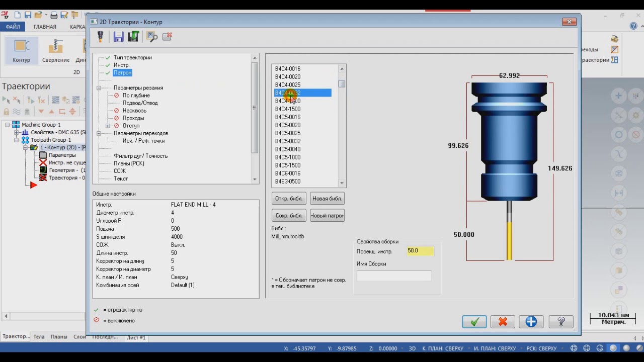Select holder B4E3-0500 in the list
Image resolution: width=644 pixels, height=362 pixels.
pyautogui.click(x=288, y=182)
